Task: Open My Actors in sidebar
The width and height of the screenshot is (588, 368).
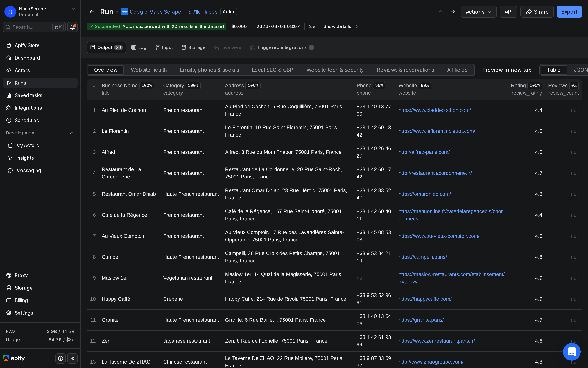Action: [40, 145]
